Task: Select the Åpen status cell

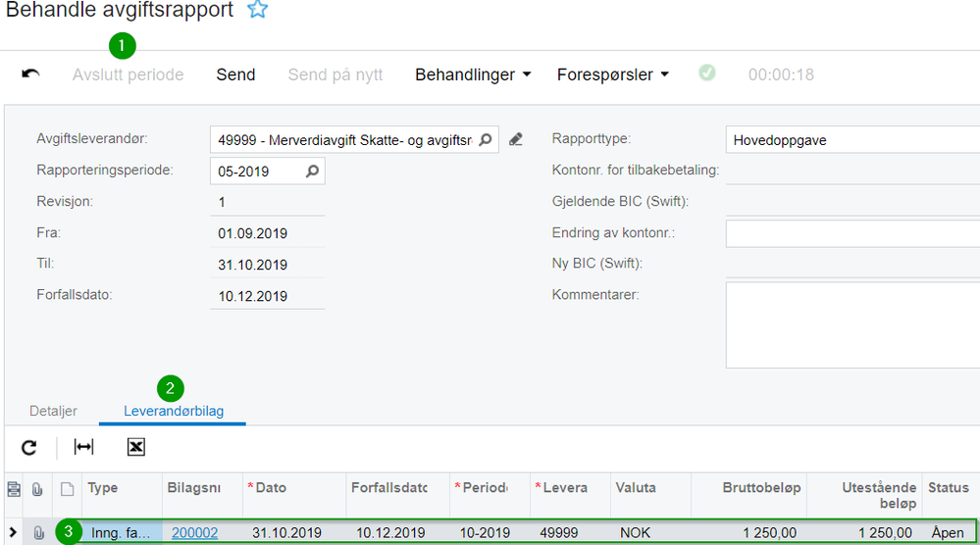Action: click(948, 532)
